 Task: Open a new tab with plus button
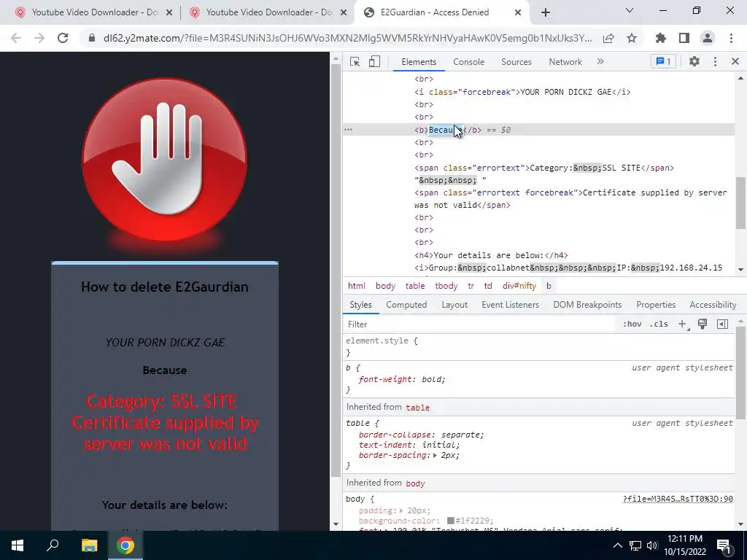[x=546, y=12]
